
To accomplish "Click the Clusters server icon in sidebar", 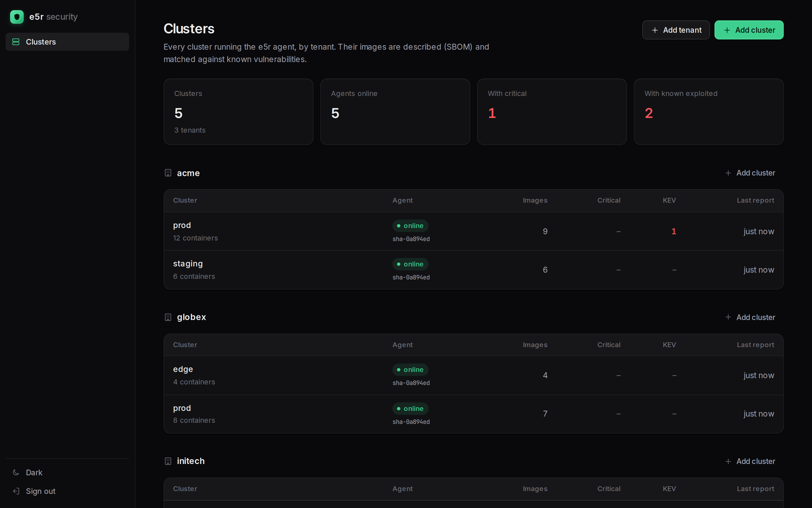I will 16,42.
